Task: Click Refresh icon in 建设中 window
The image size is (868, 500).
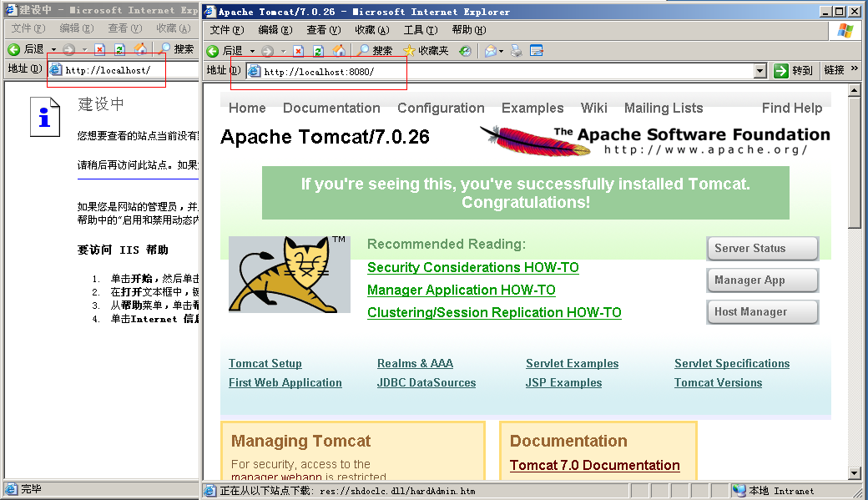Action: (x=119, y=50)
